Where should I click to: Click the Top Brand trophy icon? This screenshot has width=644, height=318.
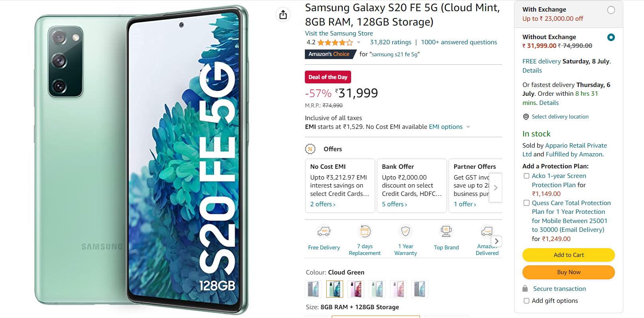tap(446, 231)
